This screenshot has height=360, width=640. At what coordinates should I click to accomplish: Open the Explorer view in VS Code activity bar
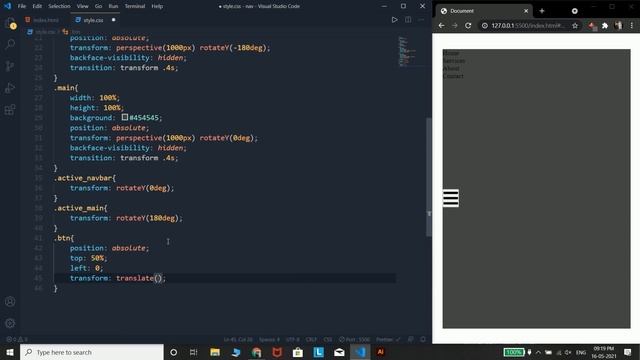10,23
